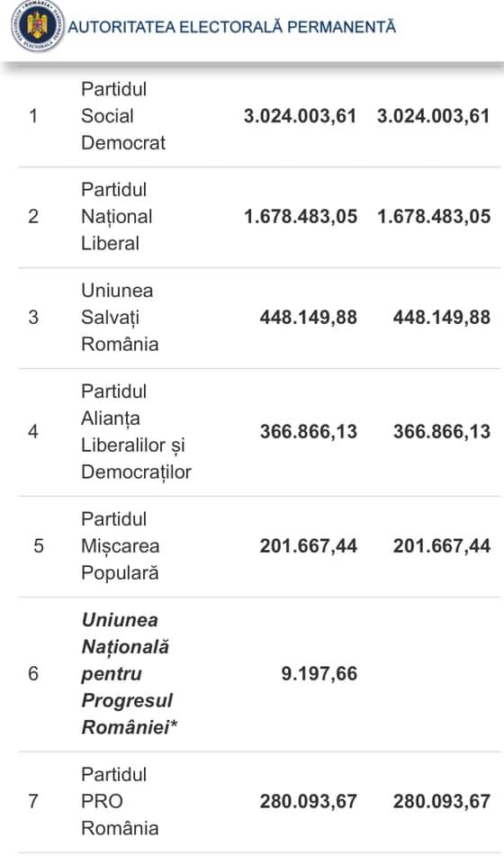This screenshot has height=864, width=504.
Task: Click first 201.667,44 amount cell
Action: click(309, 546)
